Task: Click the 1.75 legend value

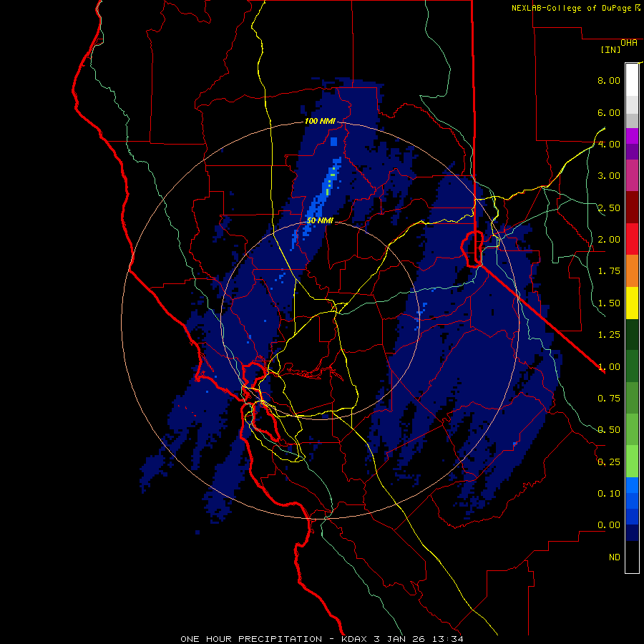Action: pos(609,271)
